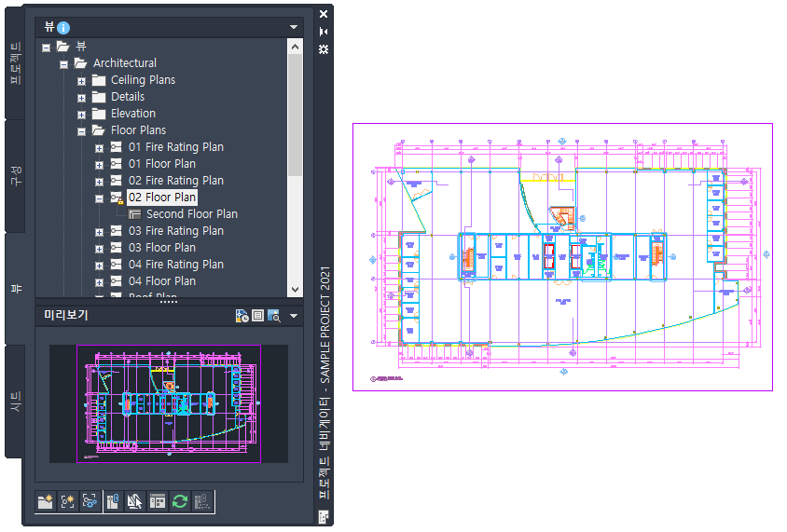Expand the Elevation folder
787x532 pixels.
pyautogui.click(x=81, y=115)
